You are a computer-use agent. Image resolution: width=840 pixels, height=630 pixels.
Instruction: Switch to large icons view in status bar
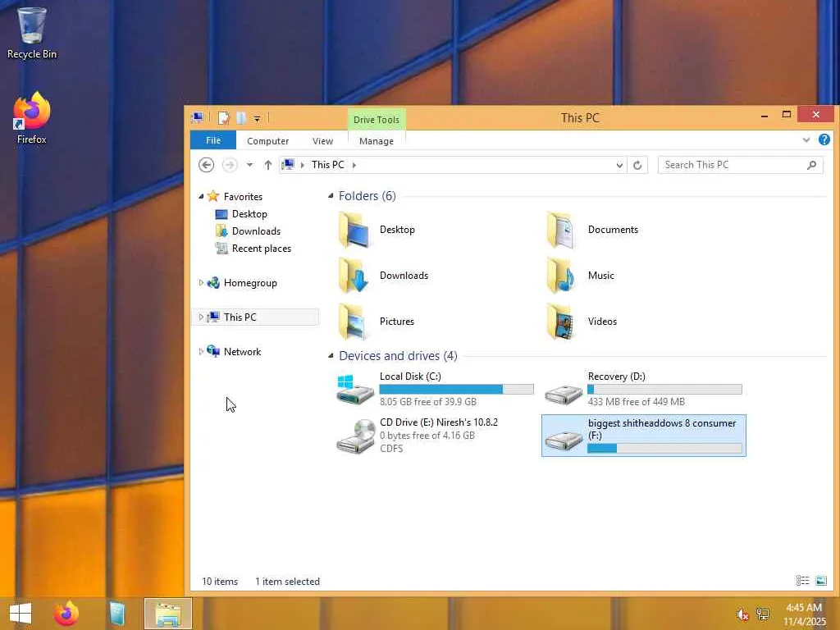820,581
